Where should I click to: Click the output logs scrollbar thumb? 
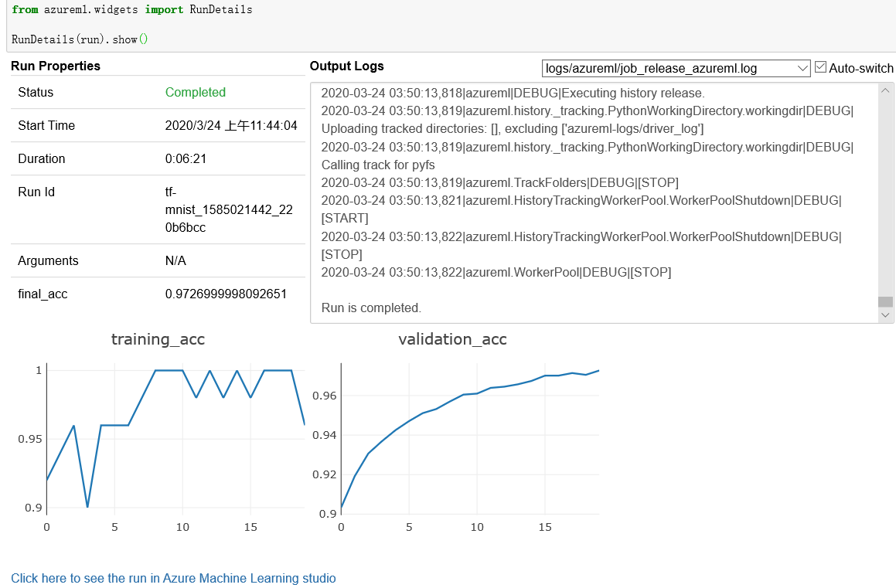[x=885, y=302]
